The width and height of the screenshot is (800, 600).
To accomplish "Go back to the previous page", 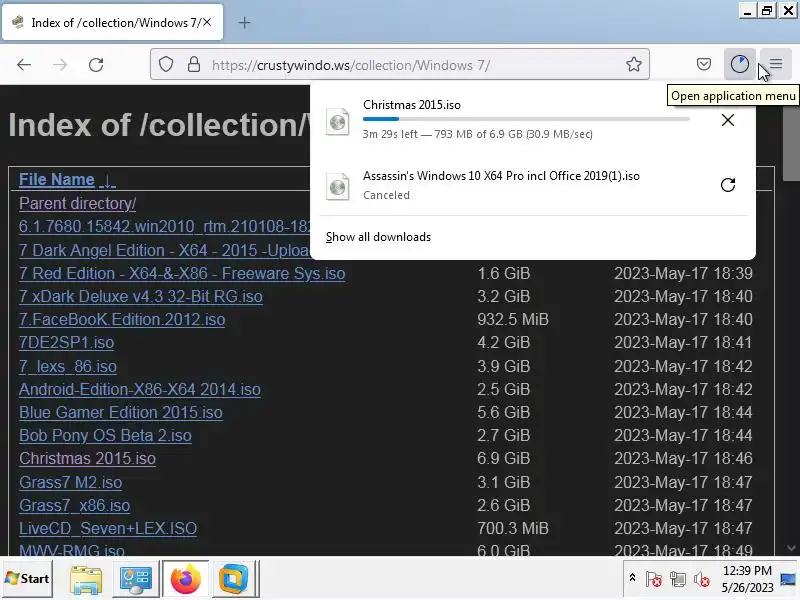I will [x=24, y=65].
